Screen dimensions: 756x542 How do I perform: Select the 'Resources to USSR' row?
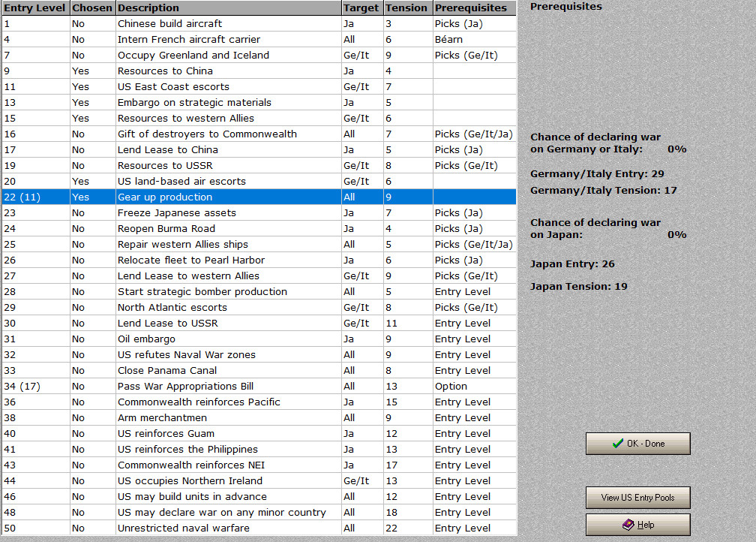pos(259,166)
